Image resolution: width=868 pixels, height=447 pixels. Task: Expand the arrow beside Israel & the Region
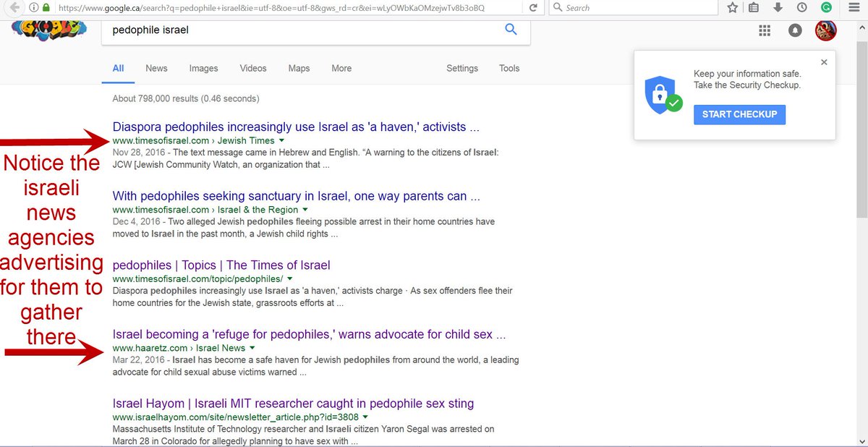(x=305, y=210)
